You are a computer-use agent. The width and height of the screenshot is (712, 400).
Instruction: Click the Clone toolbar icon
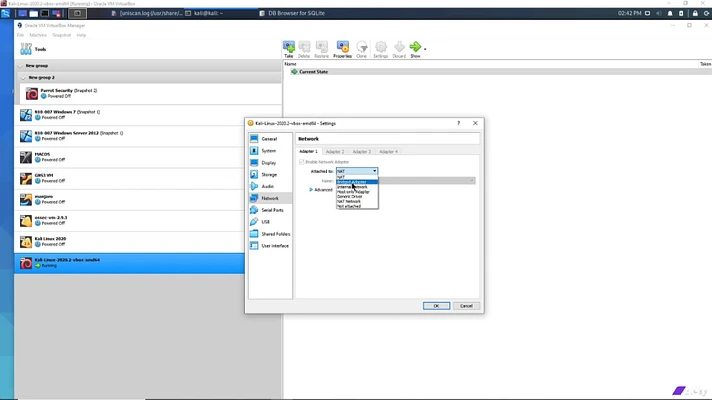click(x=361, y=47)
